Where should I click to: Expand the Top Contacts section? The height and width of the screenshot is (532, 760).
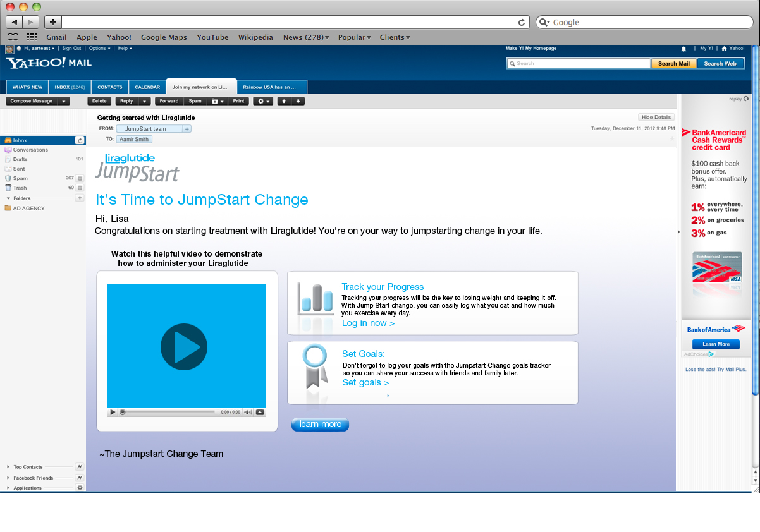[x=8, y=467]
